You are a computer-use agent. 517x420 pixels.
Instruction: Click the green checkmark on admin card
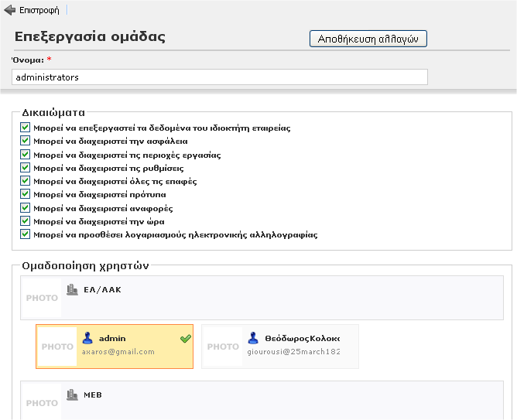tap(185, 339)
